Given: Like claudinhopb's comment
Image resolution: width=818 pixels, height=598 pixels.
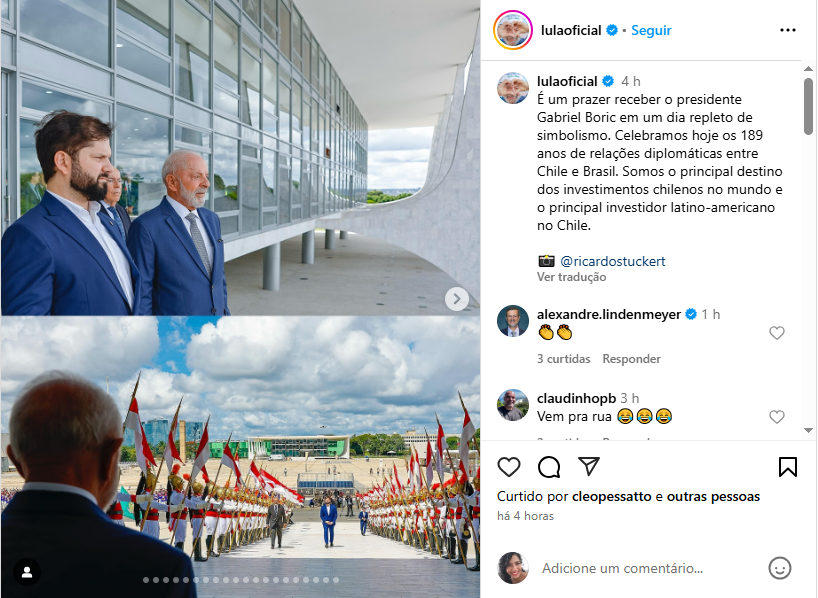Looking at the screenshot, I should click(x=777, y=417).
